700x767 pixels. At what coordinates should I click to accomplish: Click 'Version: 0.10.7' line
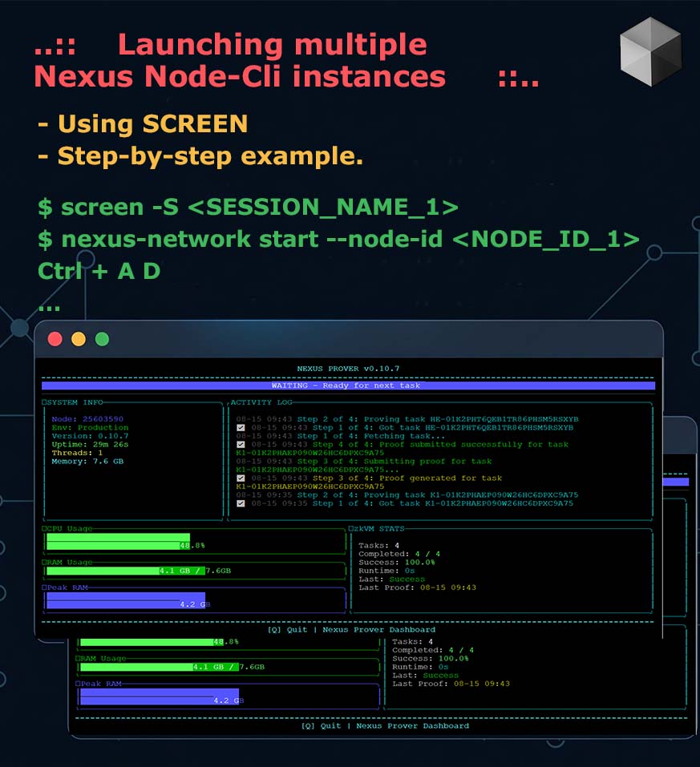coord(90,436)
